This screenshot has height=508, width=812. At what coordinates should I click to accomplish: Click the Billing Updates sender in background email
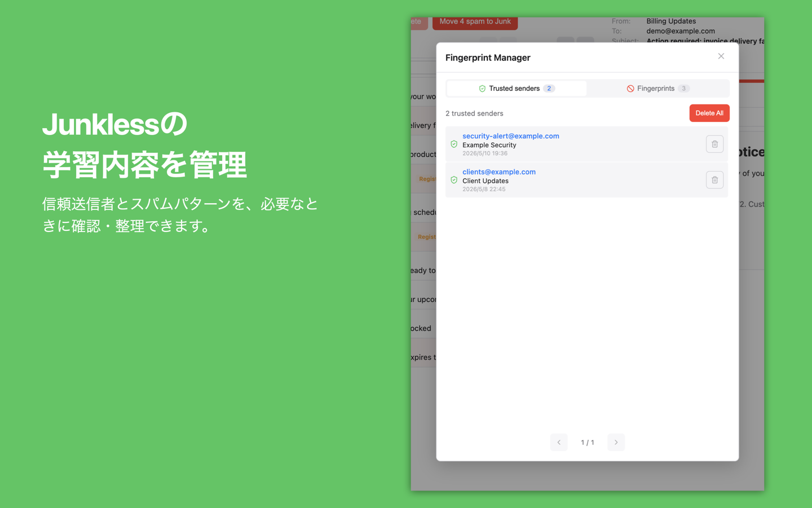(x=671, y=21)
